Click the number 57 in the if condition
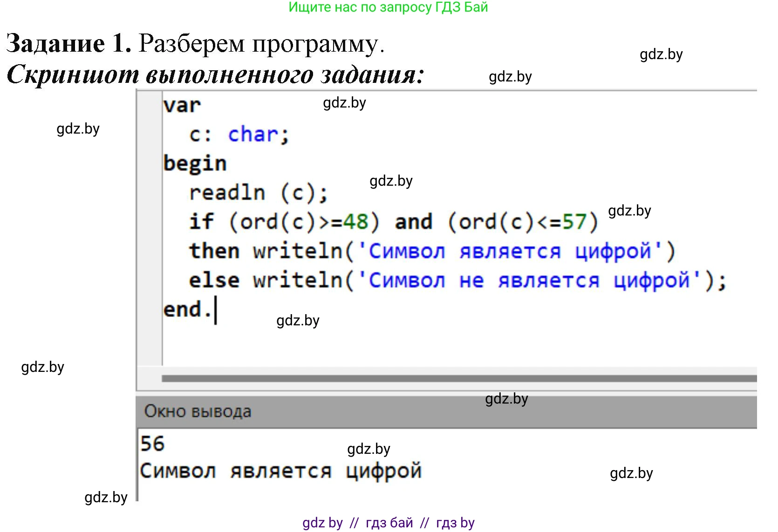778x532 pixels. tap(574, 222)
